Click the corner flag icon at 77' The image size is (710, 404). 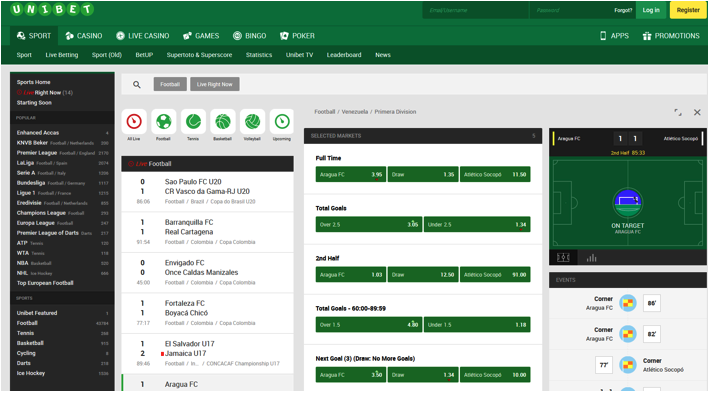pos(628,365)
